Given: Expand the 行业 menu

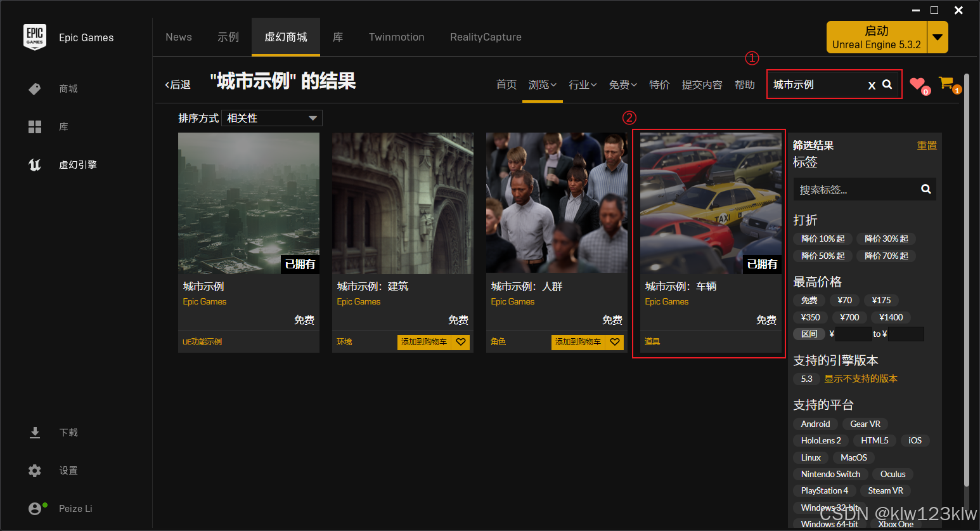Looking at the screenshot, I should pyautogui.click(x=583, y=84).
